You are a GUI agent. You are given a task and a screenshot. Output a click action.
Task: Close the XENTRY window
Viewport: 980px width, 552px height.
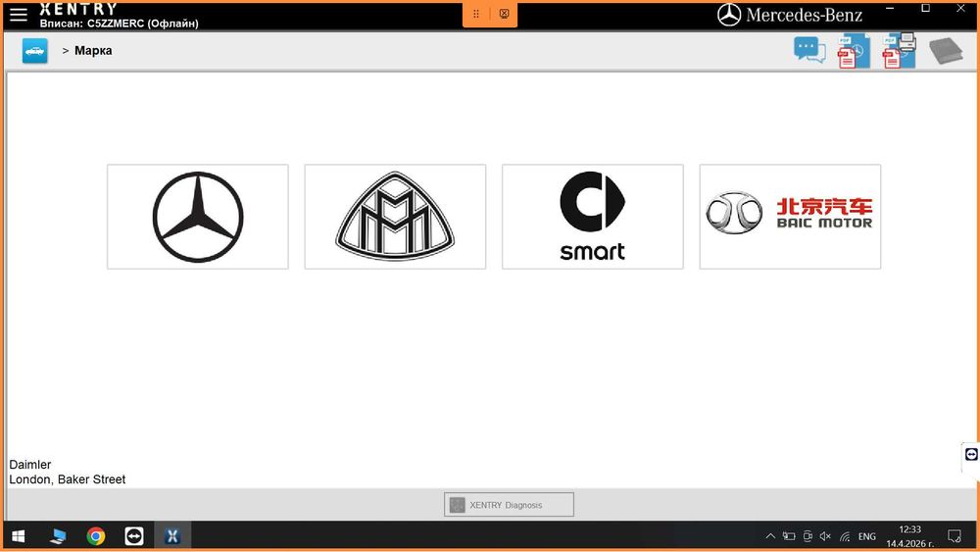(960, 8)
